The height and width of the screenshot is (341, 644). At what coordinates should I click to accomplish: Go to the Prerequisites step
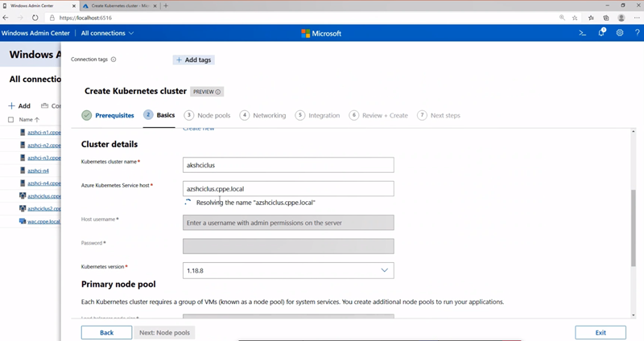[x=108, y=115]
